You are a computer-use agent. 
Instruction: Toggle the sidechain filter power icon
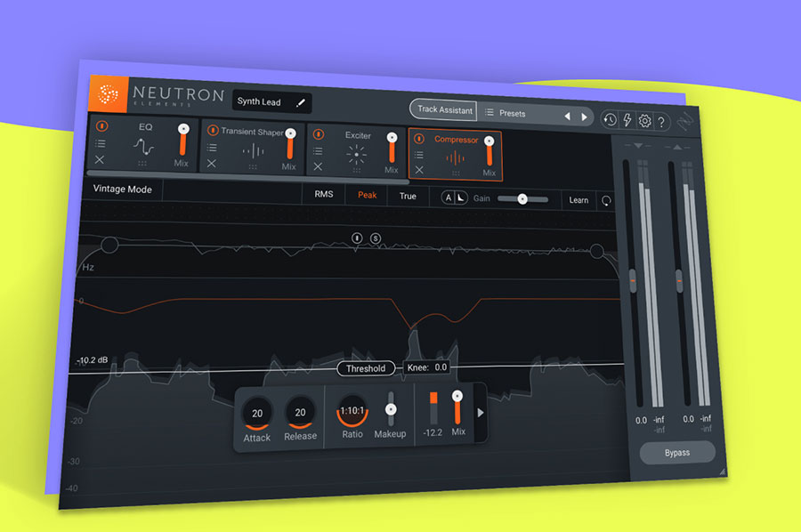pos(357,238)
